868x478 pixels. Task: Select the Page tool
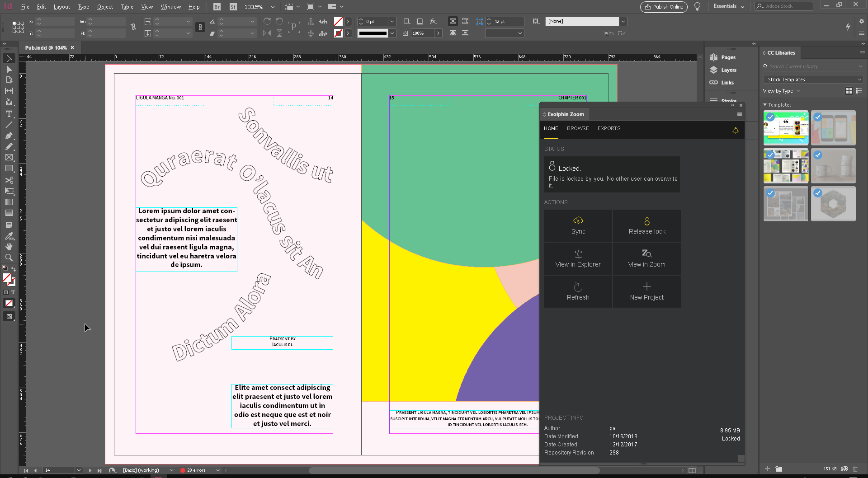[x=9, y=80]
